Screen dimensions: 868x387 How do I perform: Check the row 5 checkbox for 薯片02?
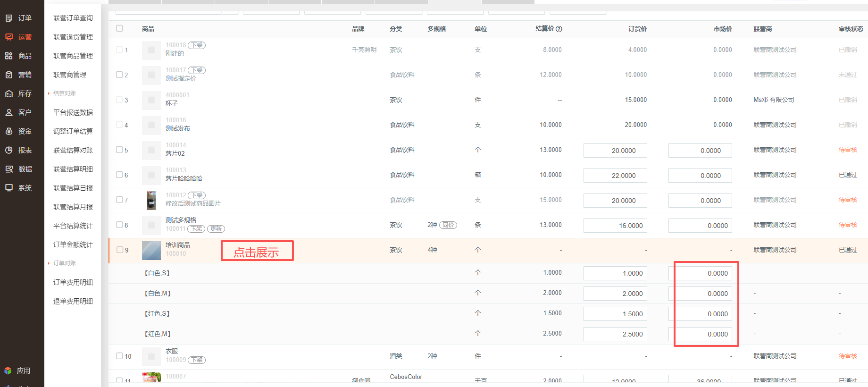(119, 150)
